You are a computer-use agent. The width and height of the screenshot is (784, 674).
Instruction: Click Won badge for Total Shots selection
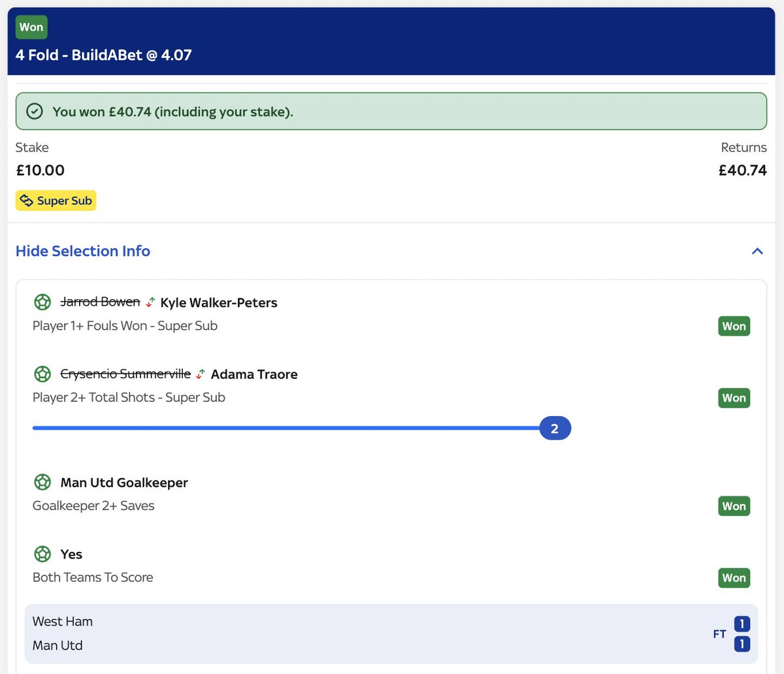click(734, 398)
